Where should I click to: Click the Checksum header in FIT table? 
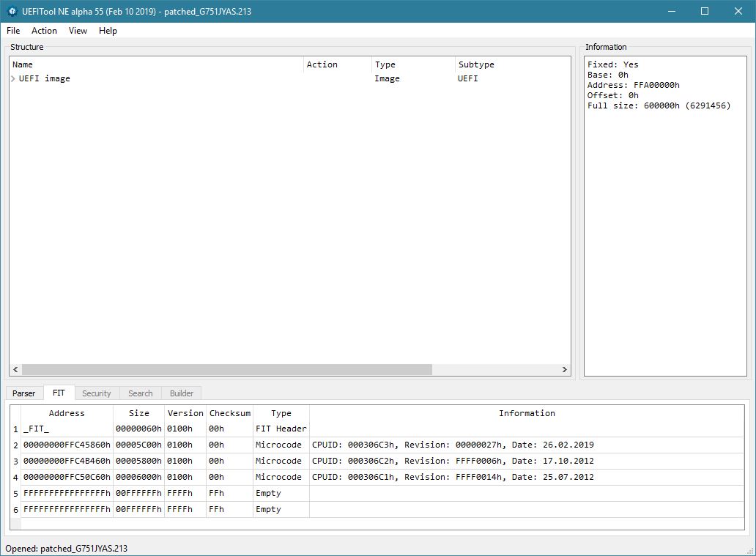pyautogui.click(x=229, y=413)
